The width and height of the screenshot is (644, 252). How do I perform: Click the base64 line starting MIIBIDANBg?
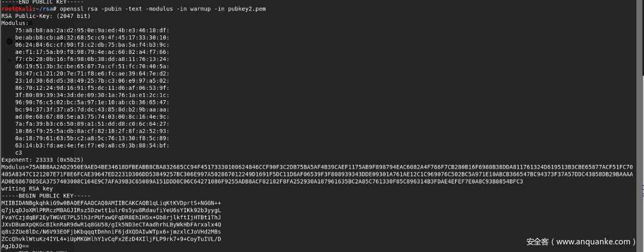tap(111, 202)
